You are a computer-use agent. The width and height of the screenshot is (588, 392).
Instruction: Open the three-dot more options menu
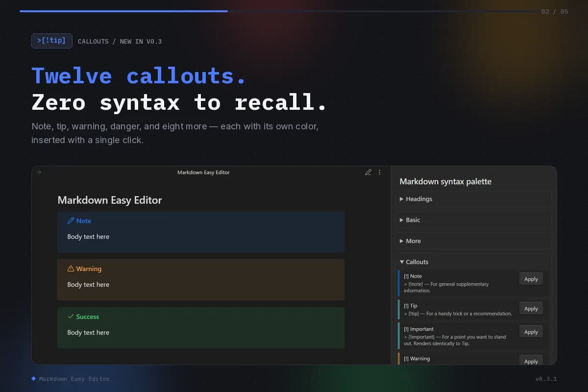click(380, 172)
